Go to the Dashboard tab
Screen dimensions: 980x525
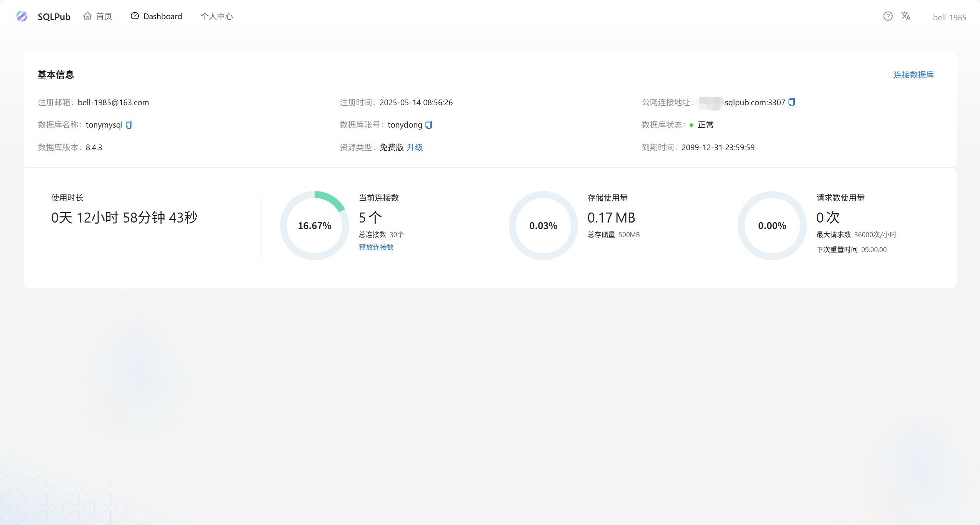pyautogui.click(x=162, y=16)
